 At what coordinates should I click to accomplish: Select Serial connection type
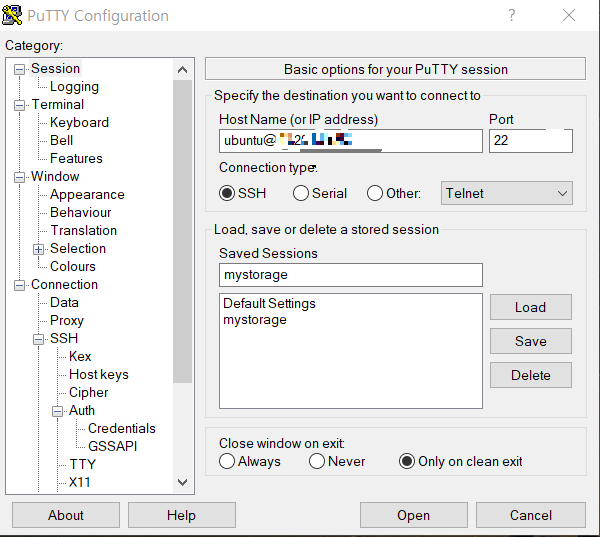301,193
